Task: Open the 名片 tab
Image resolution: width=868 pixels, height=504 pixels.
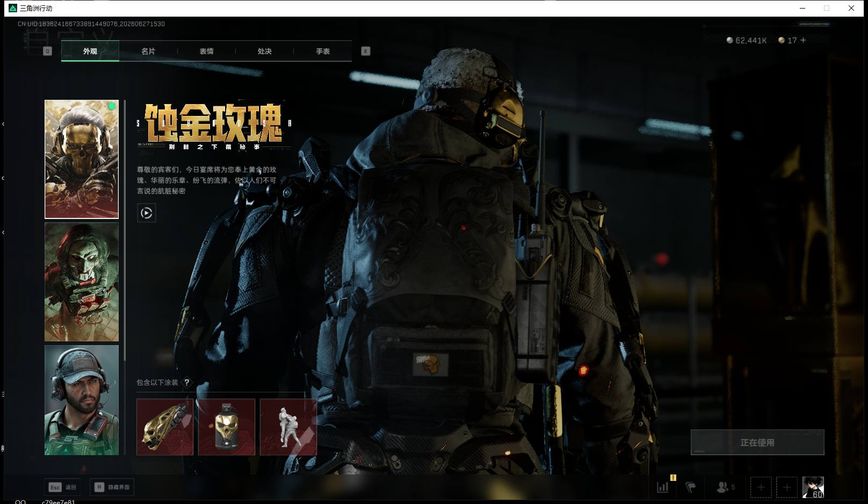Action: point(148,51)
